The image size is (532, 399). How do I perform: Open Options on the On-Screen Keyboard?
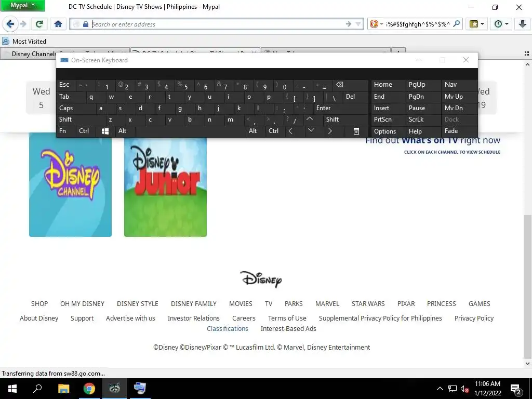(388, 131)
